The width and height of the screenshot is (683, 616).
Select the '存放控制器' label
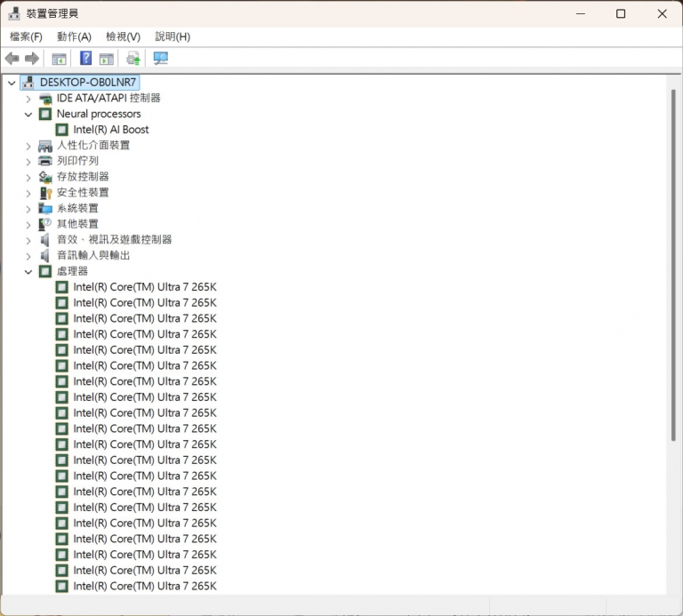83,176
